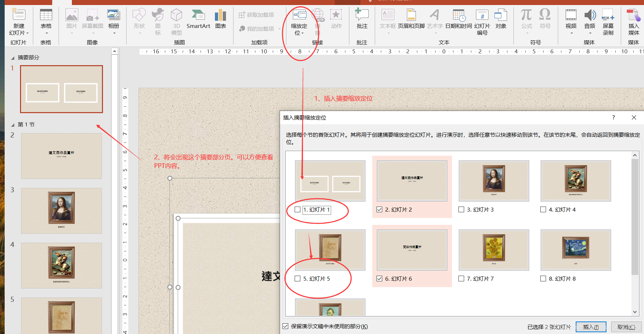Expand Audio (音频) dropdown arrow
This screenshot has width=644, height=334.
tap(590, 33)
